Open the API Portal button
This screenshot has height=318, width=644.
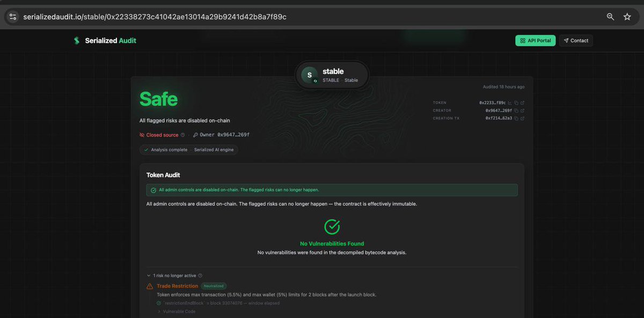[535, 41]
